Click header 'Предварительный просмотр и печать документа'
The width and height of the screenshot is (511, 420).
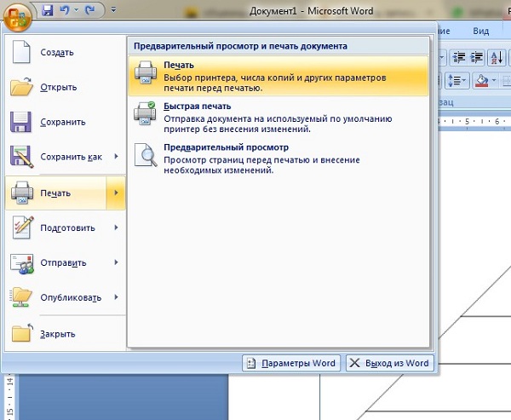[240, 46]
